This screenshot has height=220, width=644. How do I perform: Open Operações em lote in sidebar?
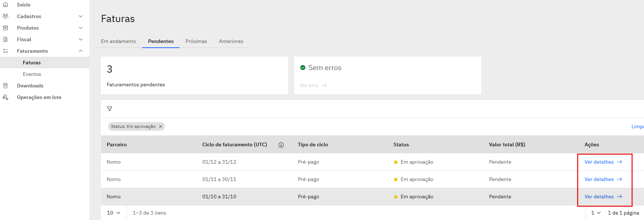pos(45,97)
